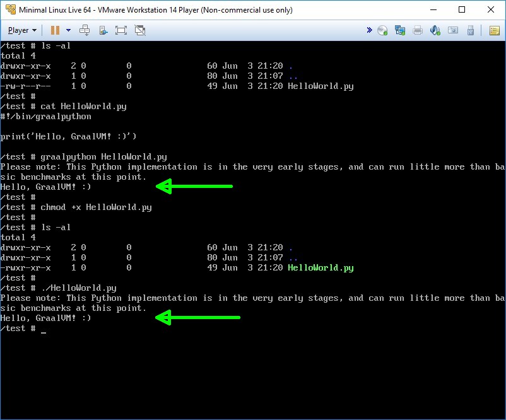Expand the power options dropdown arrow
506x420 pixels.
68,30
